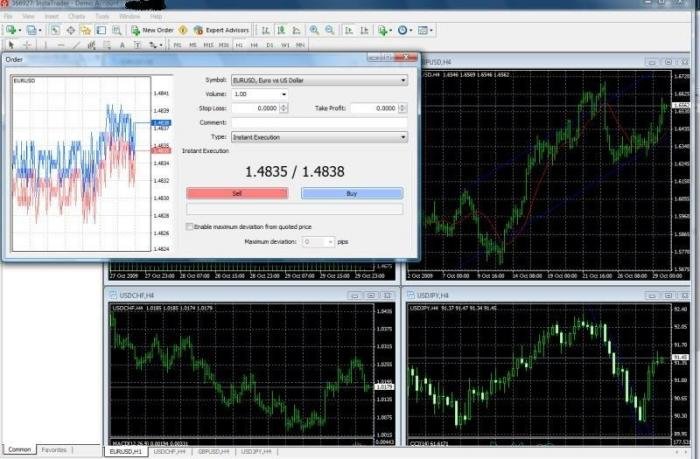Click the red Sell button
Viewport: 700px width, 459px height.
tap(237, 193)
